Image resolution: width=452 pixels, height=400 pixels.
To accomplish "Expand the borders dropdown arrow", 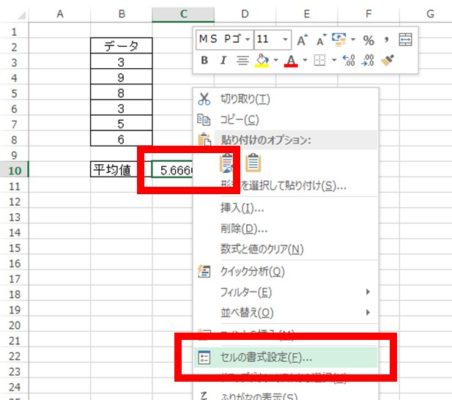I will [334, 60].
